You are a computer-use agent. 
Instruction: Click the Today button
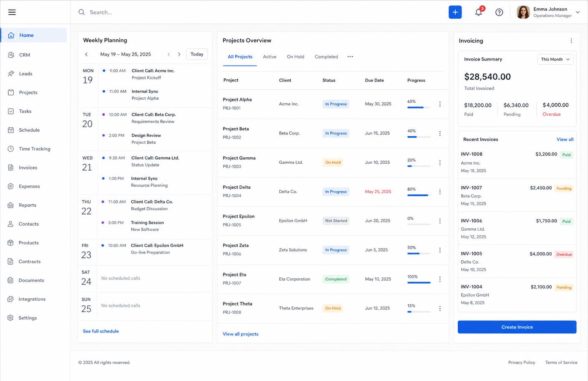pos(197,54)
